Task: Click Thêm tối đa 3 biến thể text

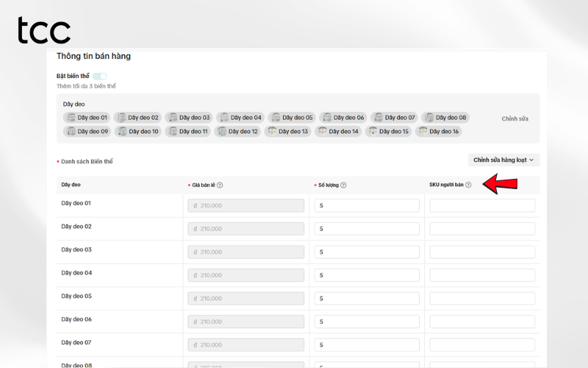Action: click(x=86, y=86)
